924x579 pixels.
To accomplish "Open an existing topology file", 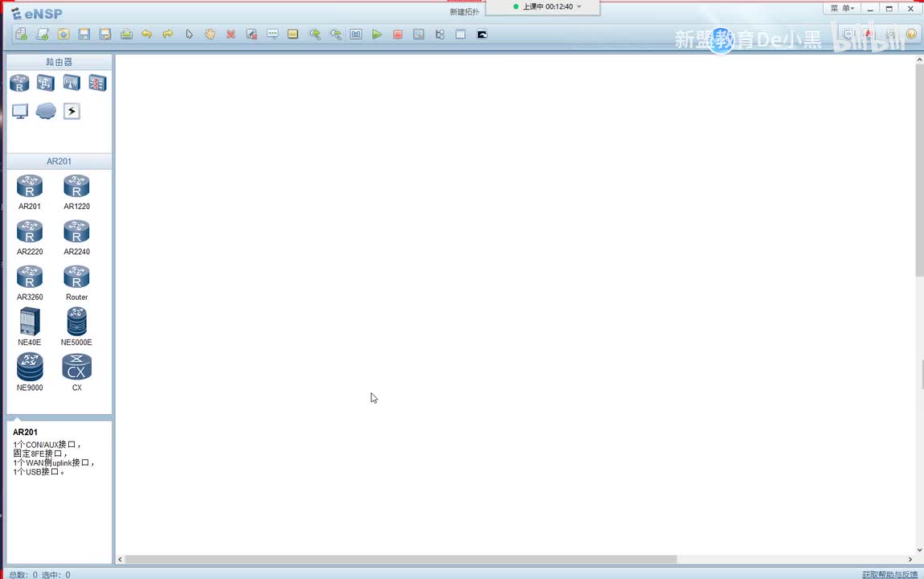I will click(63, 35).
